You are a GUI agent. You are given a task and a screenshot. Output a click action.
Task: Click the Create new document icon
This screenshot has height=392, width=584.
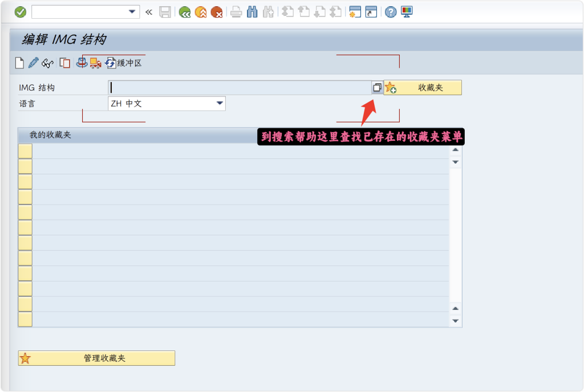click(x=19, y=63)
